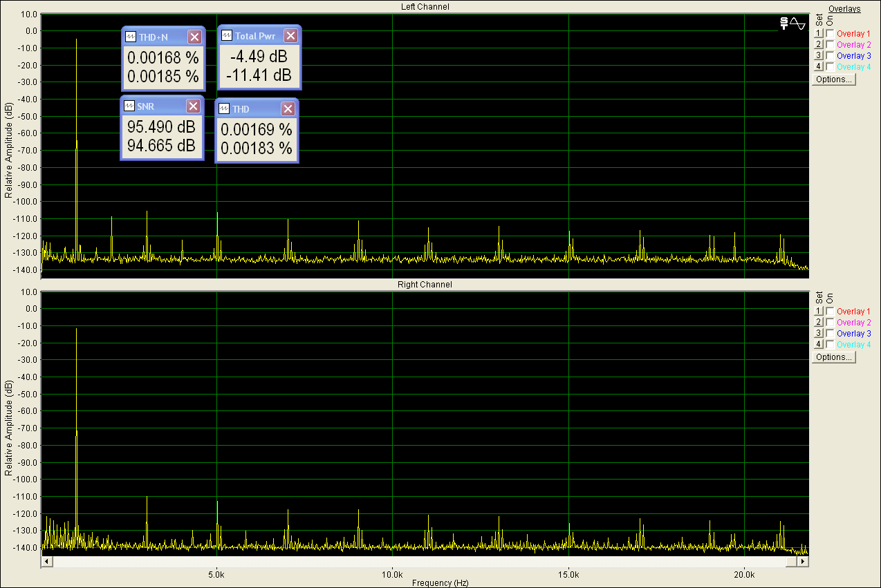The height and width of the screenshot is (588, 881).
Task: Enable Overlay 2 checkbox on Left Channel
Action: point(830,44)
